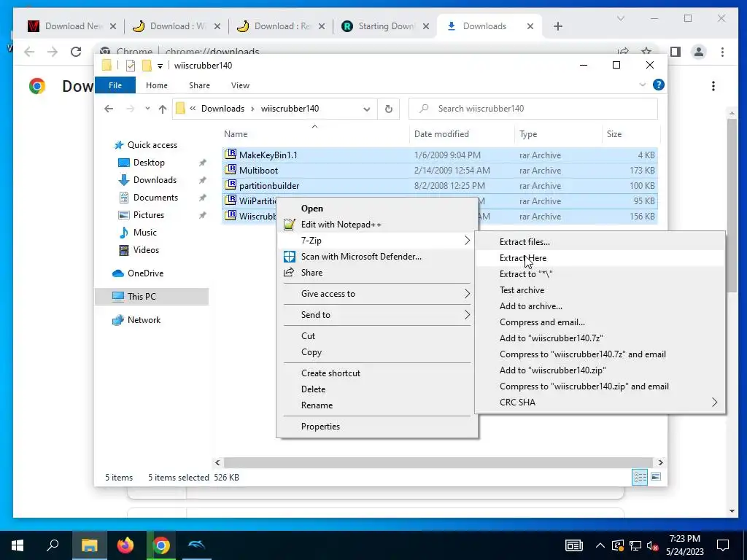Screen dimensions: 747x560
Task: Expand the CRC SHA submenu
Action: click(x=600, y=402)
